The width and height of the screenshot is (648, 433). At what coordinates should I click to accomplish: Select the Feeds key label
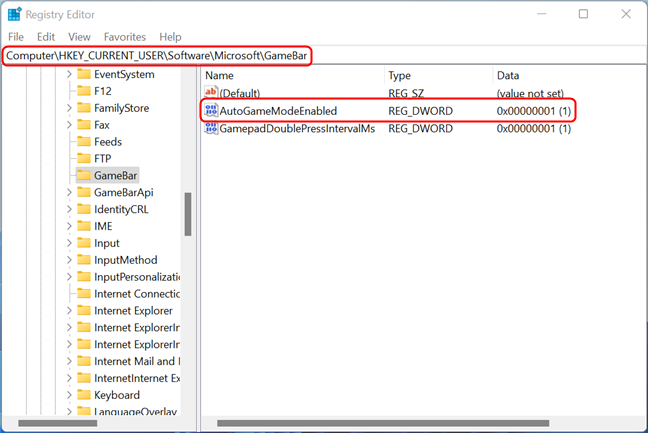click(x=108, y=142)
